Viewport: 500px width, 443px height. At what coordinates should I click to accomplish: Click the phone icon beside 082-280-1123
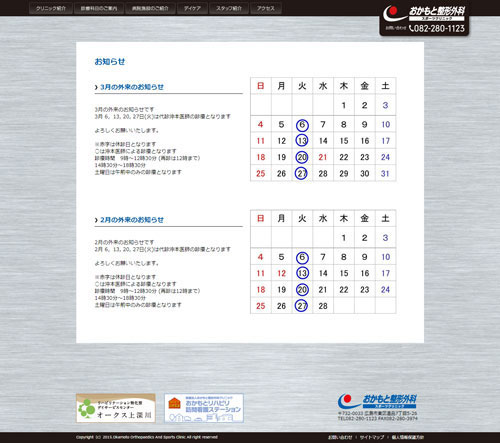coord(411,29)
